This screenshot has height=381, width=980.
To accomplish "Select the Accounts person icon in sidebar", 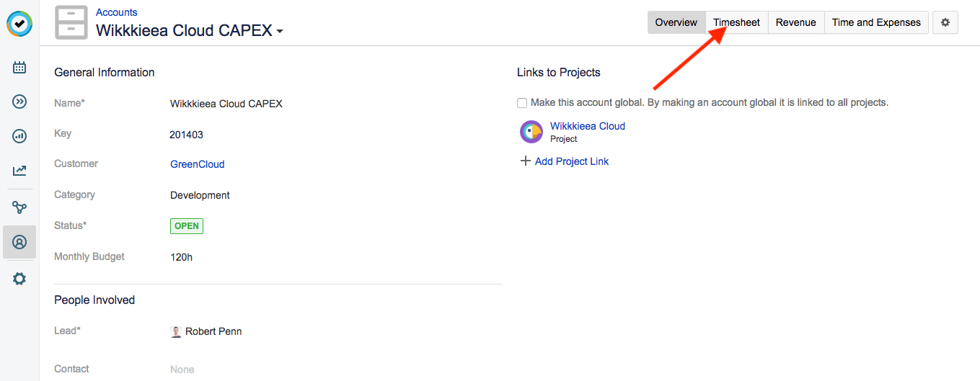I will (x=19, y=242).
